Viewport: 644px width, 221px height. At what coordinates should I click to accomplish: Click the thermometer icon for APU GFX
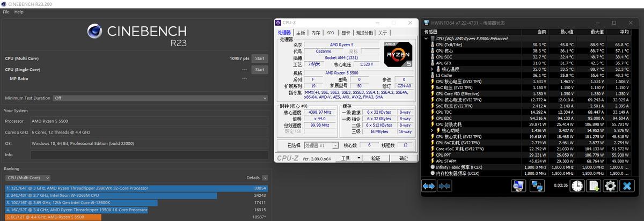point(433,63)
